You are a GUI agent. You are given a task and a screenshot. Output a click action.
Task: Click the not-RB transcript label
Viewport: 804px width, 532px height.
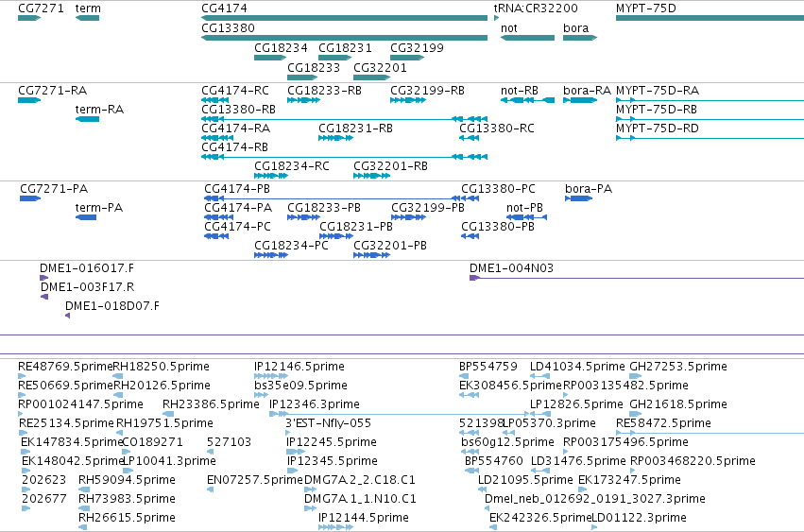pyautogui.click(x=520, y=91)
